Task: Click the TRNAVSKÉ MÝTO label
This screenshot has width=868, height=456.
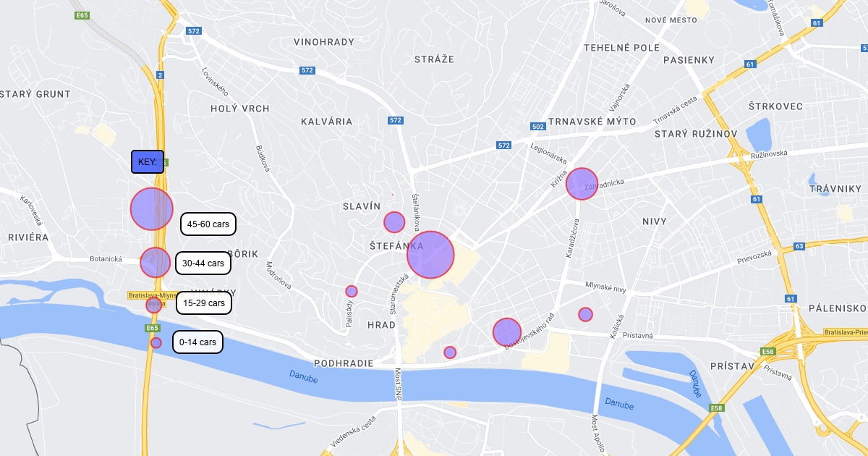Action: [x=592, y=122]
